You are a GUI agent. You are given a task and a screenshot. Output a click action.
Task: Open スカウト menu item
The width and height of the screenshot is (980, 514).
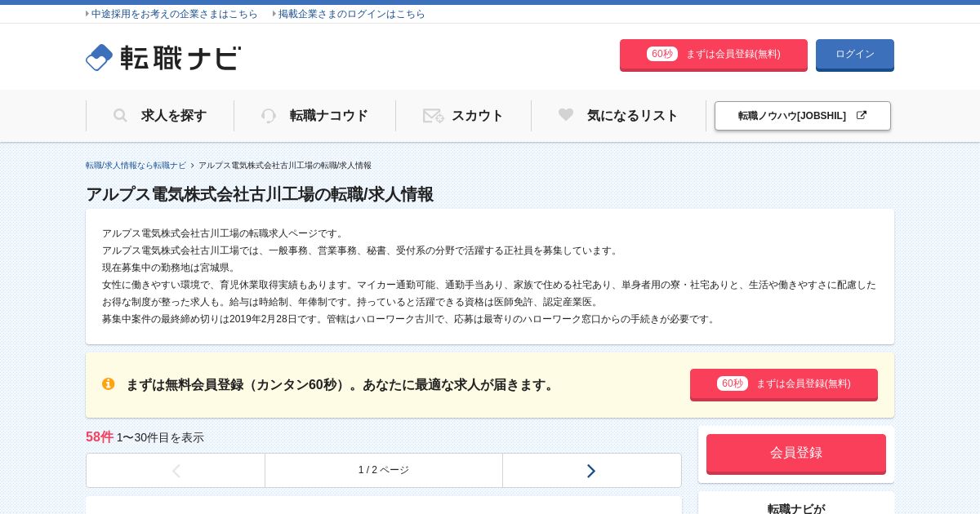[x=463, y=116]
